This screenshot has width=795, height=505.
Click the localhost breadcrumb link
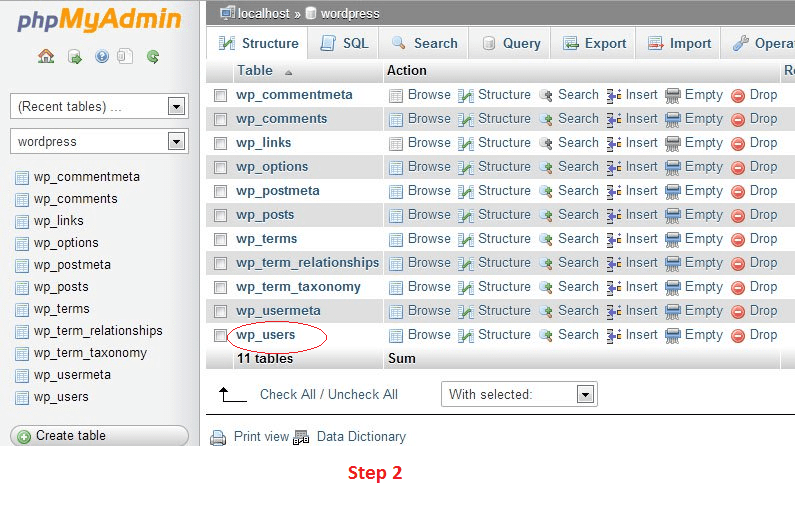point(264,13)
